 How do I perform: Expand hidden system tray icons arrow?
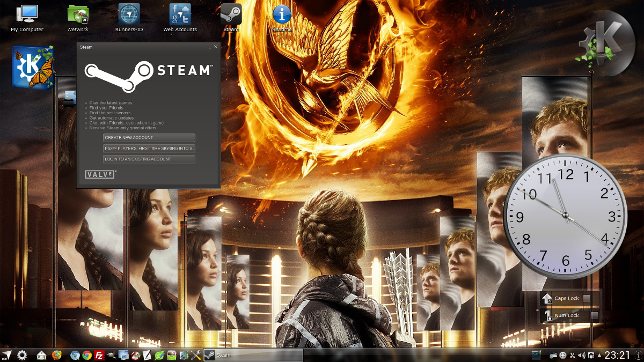599,355
